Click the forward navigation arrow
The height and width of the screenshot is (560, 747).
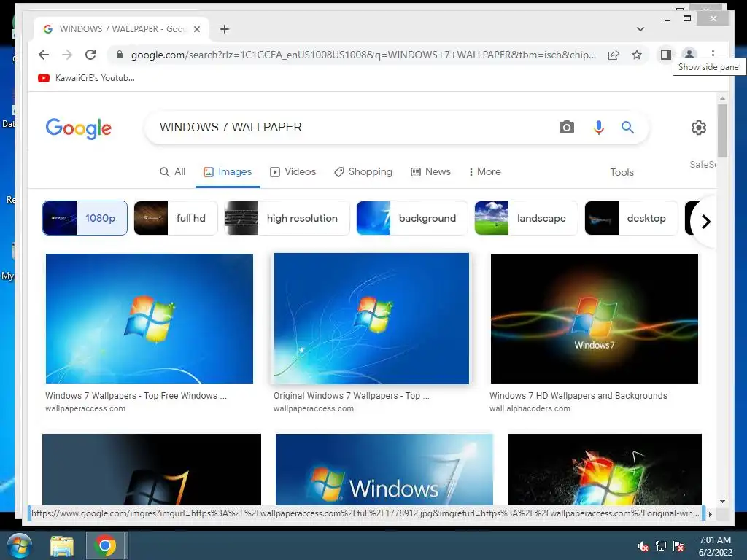tap(67, 55)
